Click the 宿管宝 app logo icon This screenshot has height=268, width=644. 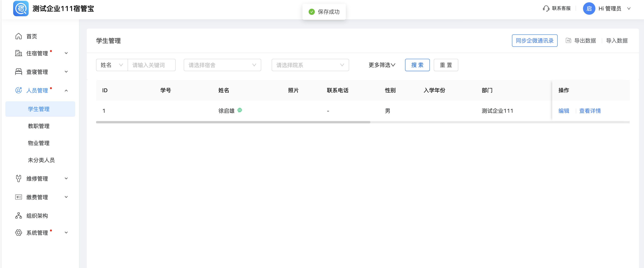(21, 9)
